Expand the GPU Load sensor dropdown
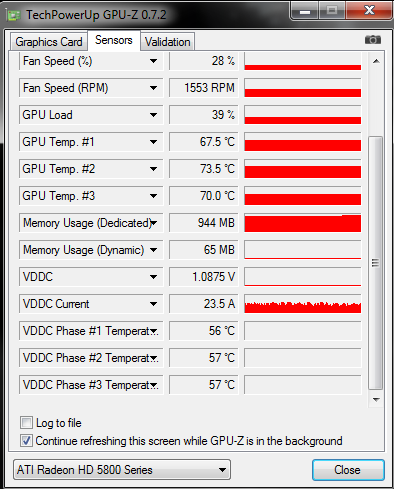Screen dimensions: 394x489 pyautogui.click(x=153, y=115)
